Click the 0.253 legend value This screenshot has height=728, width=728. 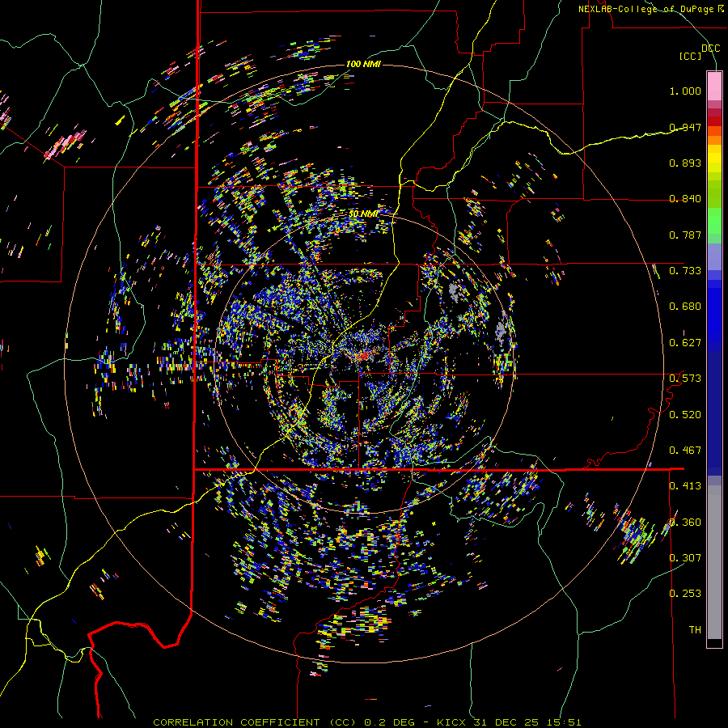coord(685,594)
